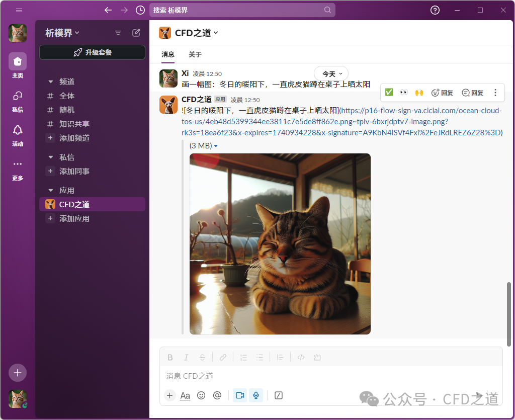
Task: Click the 升级套餐 upgrade button
Action: pyautogui.click(x=93, y=52)
